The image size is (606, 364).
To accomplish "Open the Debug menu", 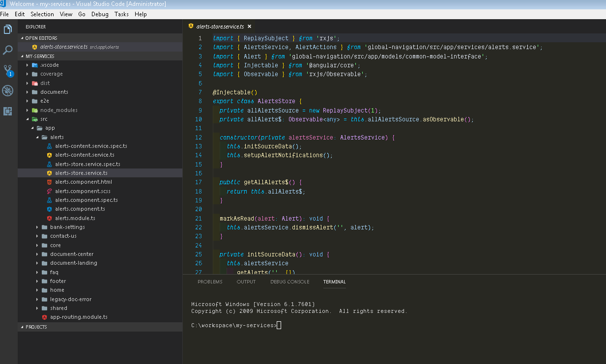I will tap(99, 14).
